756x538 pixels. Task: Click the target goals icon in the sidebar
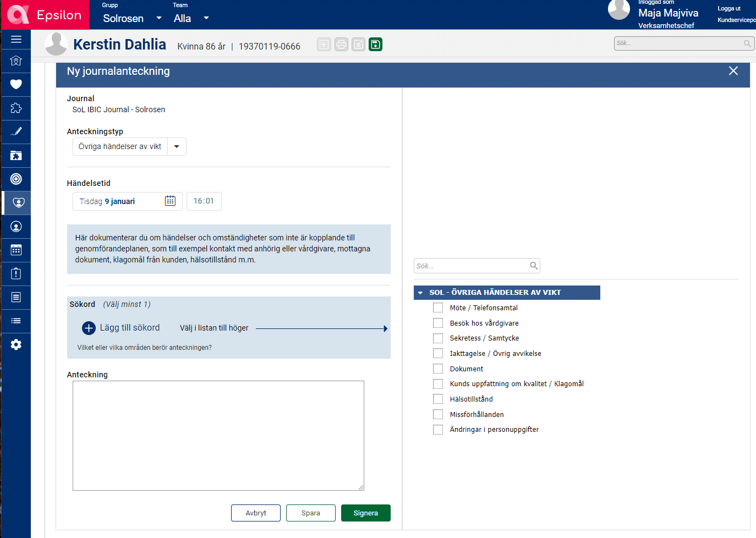point(16,179)
